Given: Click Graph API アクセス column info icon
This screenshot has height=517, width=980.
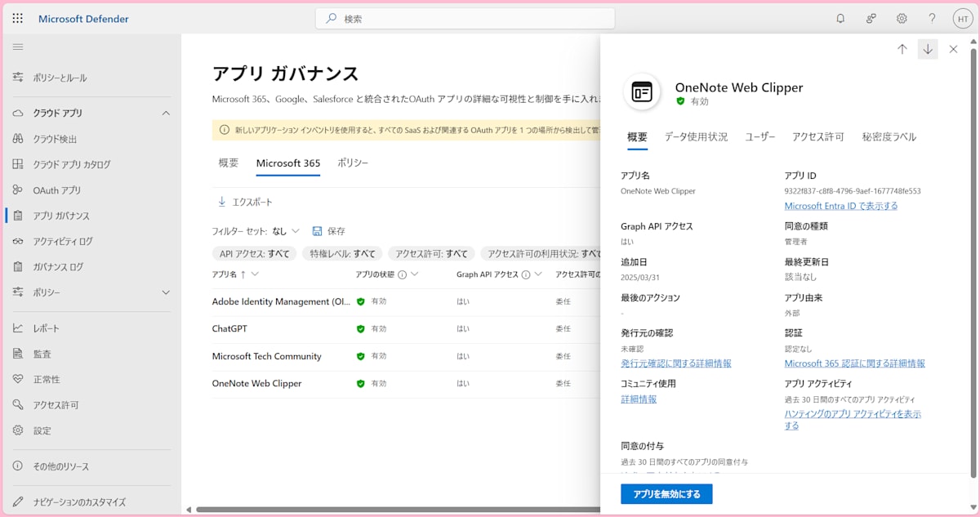Looking at the screenshot, I should pyautogui.click(x=526, y=275).
